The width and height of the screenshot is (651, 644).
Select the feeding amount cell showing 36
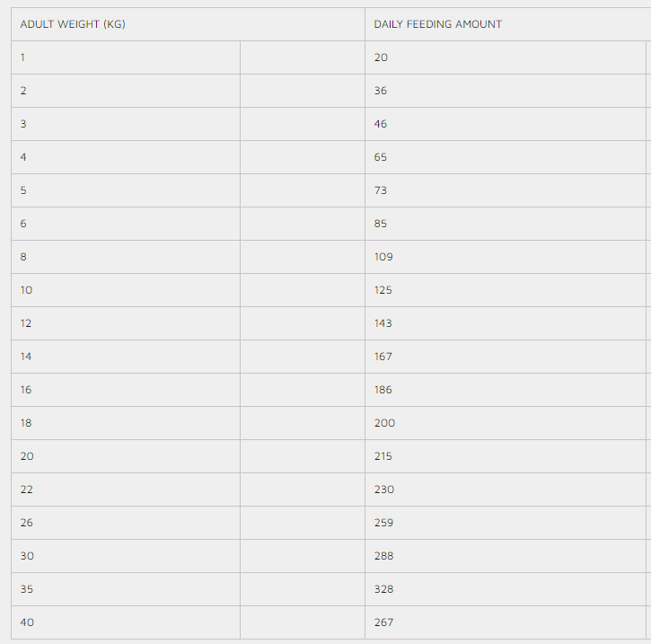[x=381, y=91]
